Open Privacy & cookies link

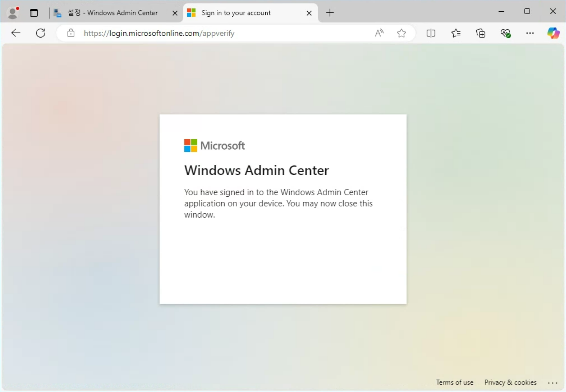(x=510, y=382)
